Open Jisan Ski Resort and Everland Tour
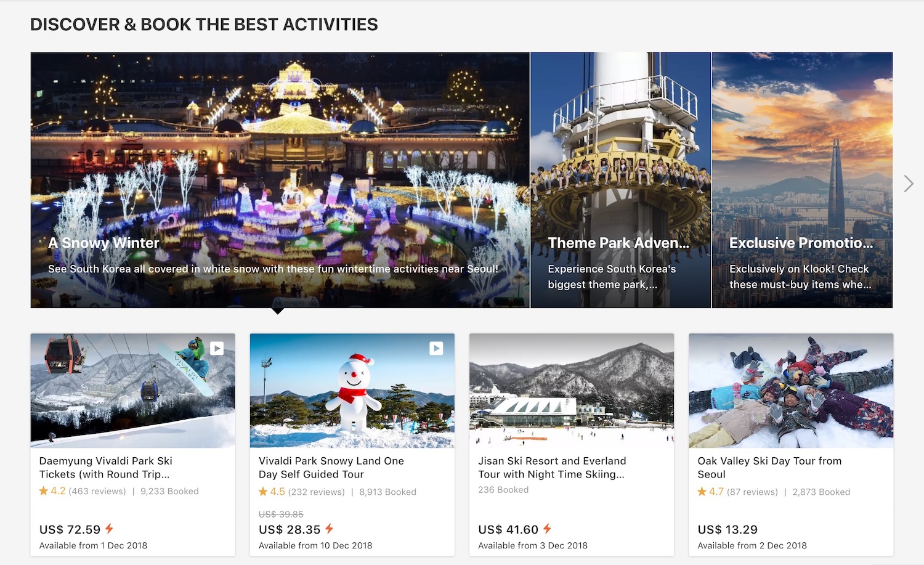The width and height of the screenshot is (924, 565). 552,468
